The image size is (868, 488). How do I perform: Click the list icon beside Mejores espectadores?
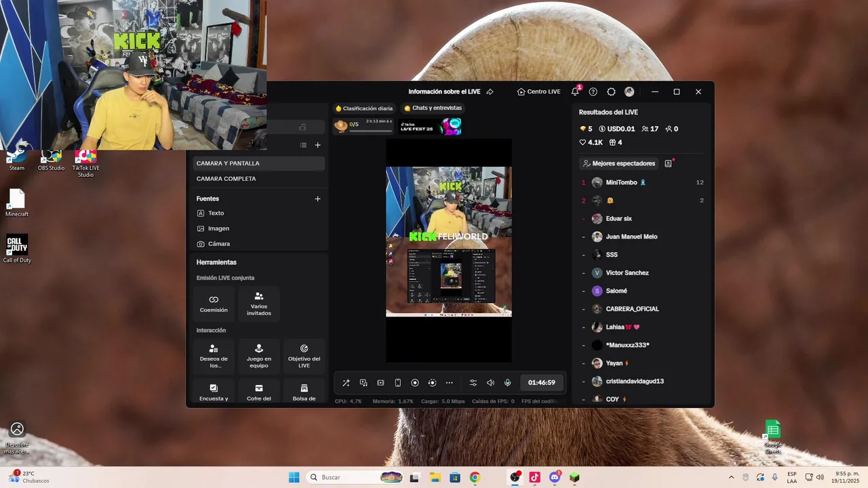coord(669,163)
